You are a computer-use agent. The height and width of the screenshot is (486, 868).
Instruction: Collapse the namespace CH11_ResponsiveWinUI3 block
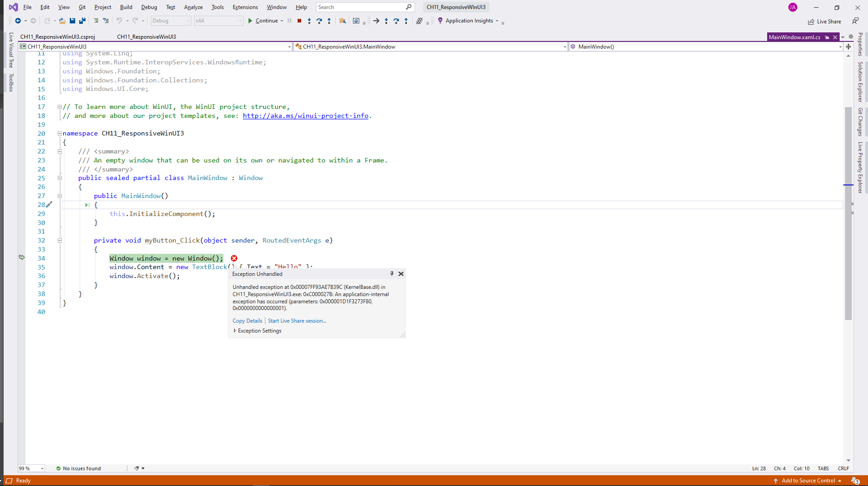59,133
